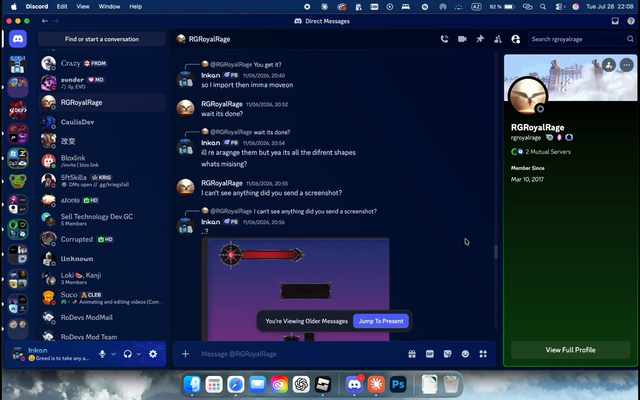
Task: Open the sticker picker
Action: [447, 354]
